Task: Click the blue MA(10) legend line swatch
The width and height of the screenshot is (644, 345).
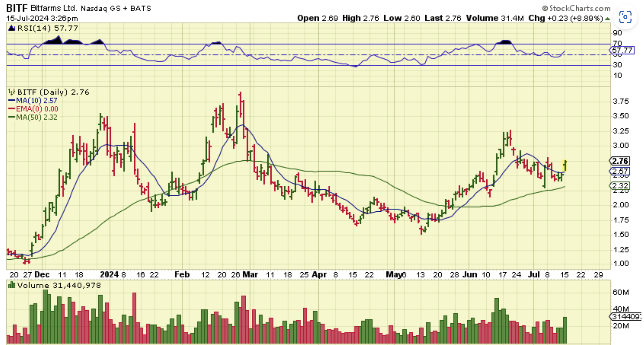Action: (12, 100)
